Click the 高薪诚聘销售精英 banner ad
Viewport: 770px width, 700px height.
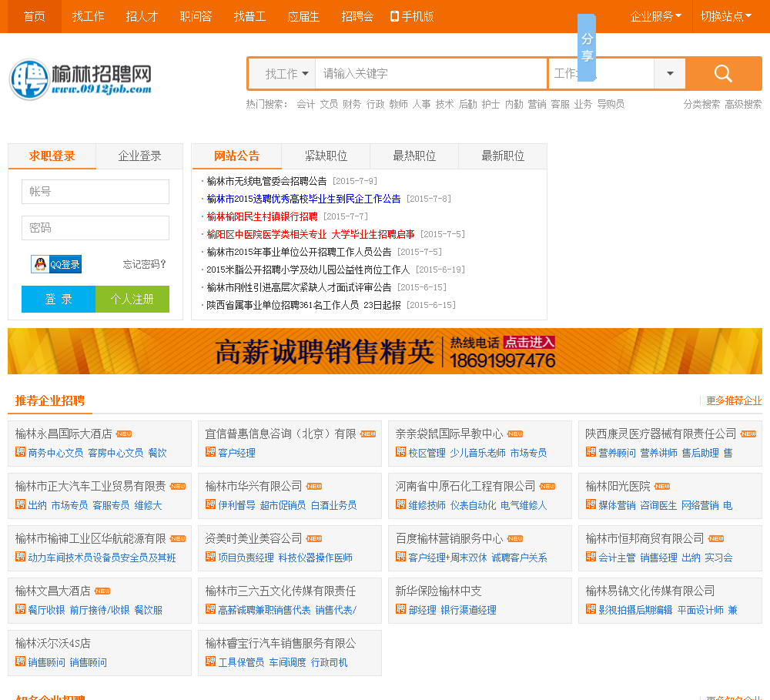pos(385,352)
